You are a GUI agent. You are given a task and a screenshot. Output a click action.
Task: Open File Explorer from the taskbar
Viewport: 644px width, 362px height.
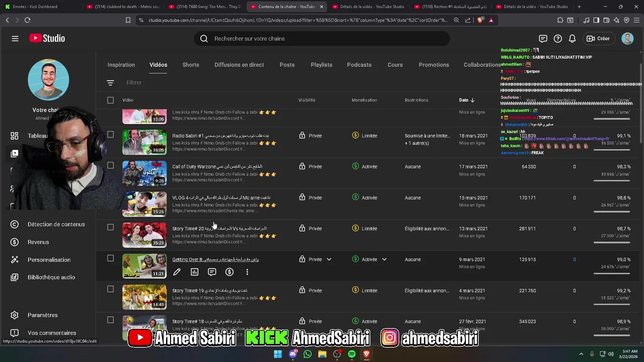click(x=322, y=354)
